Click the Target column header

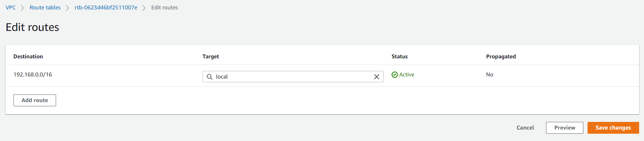211,57
